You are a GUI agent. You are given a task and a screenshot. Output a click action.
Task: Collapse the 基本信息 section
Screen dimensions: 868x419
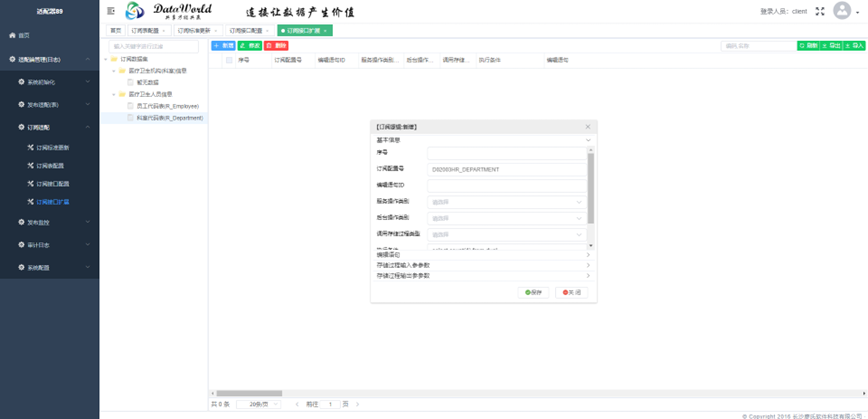[483, 140]
